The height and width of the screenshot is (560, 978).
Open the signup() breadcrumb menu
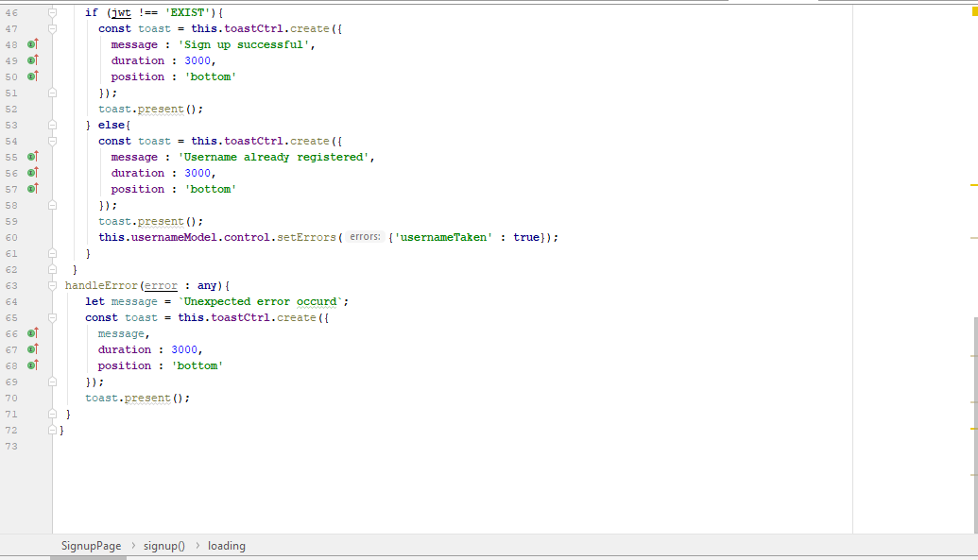(x=163, y=546)
